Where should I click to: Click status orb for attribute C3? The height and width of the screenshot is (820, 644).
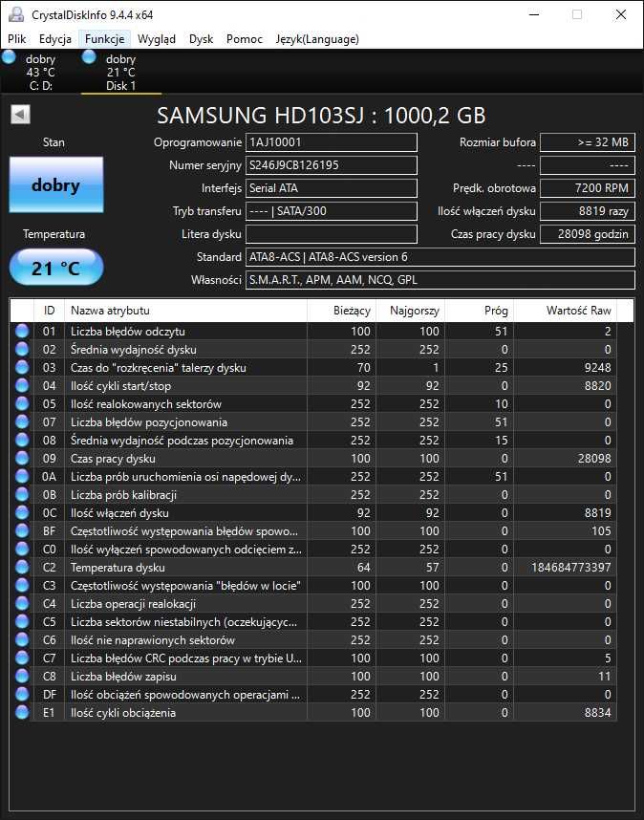point(22,585)
